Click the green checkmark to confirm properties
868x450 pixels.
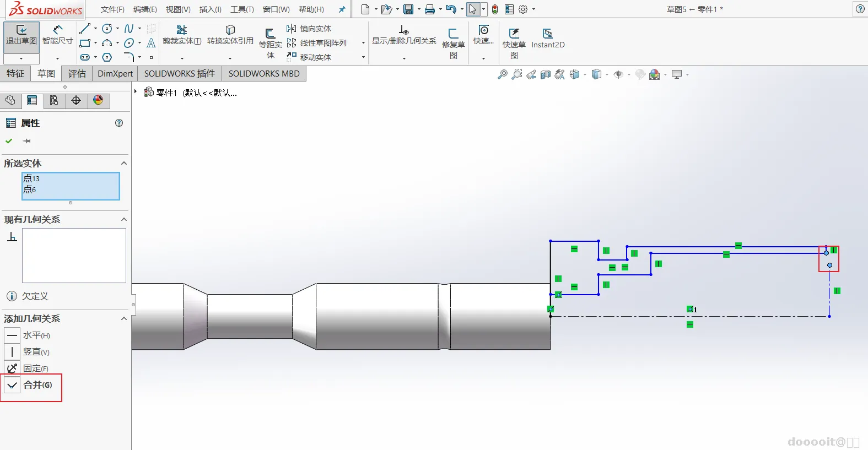(9, 141)
